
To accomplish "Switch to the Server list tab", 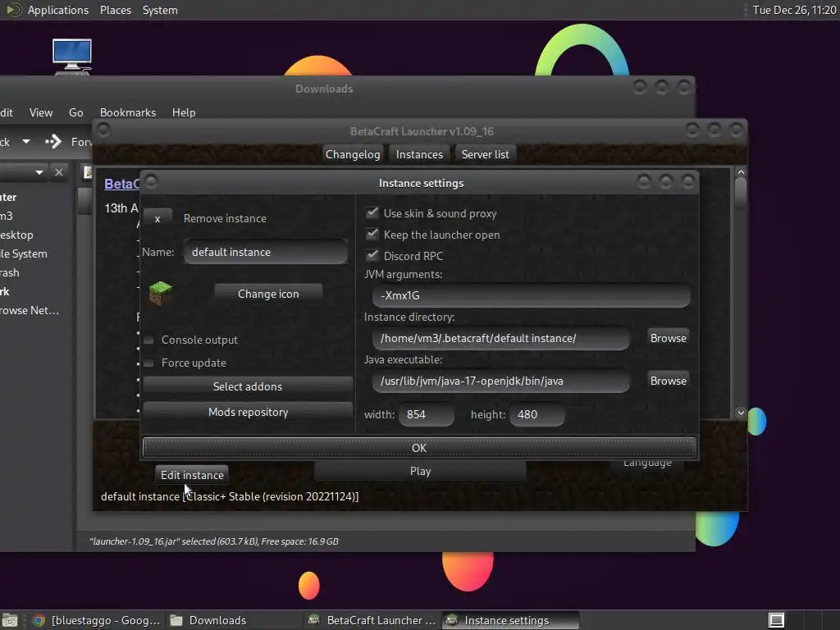I will tap(486, 154).
